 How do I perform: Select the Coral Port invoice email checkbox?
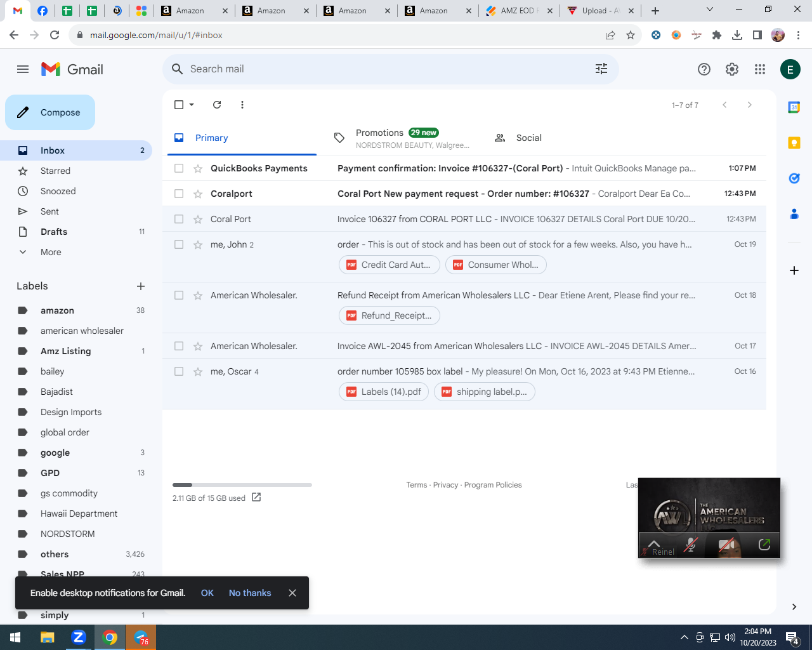pos(179,219)
